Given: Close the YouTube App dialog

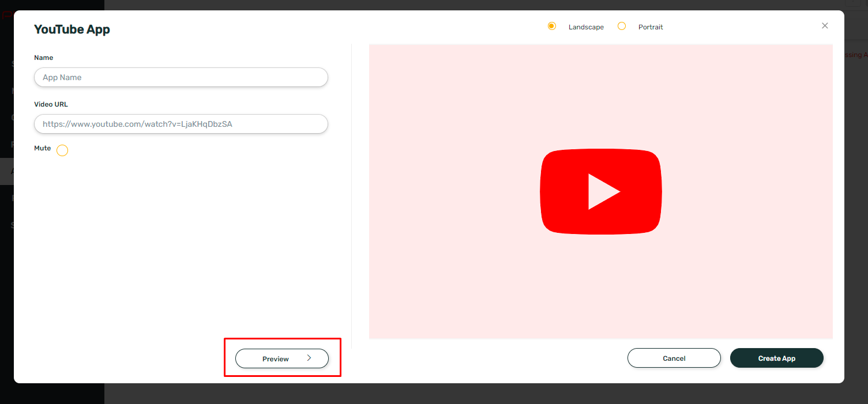Looking at the screenshot, I should click(825, 26).
